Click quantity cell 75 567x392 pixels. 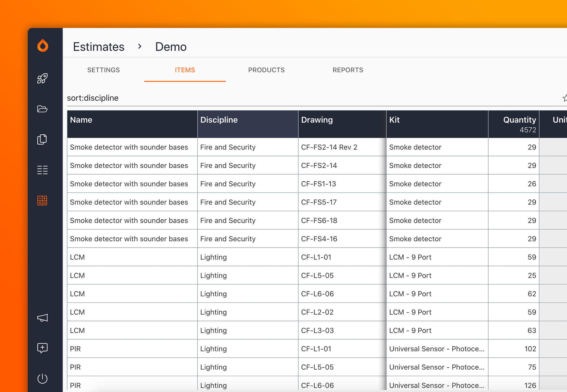point(514,367)
